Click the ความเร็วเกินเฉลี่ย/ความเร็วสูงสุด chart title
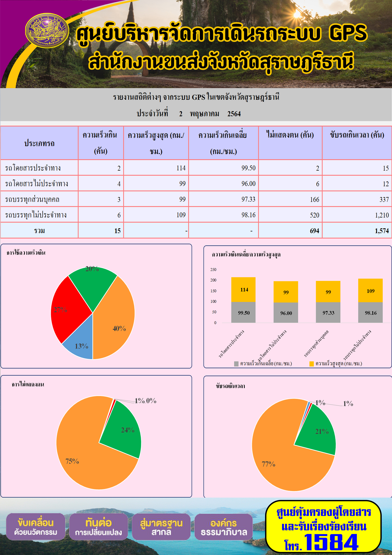Screen dimensions: 392x555 point(246,255)
